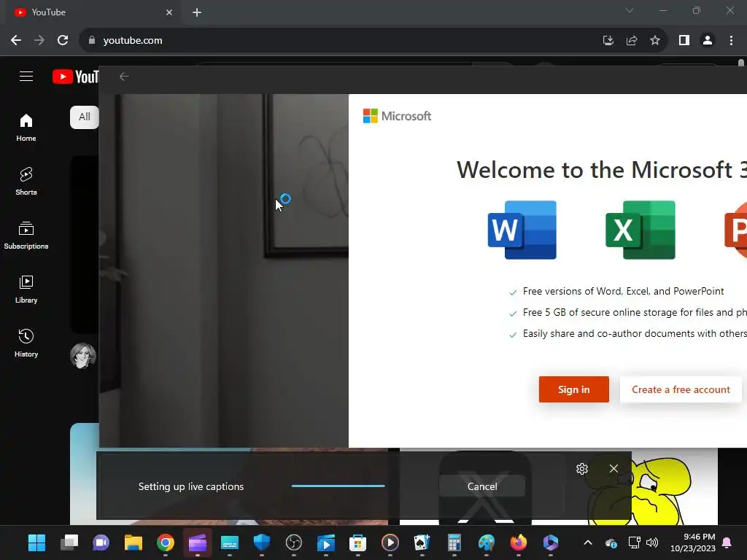Open Solitaire from taskbar
Image resolution: width=747 pixels, height=560 pixels.
[422, 542]
